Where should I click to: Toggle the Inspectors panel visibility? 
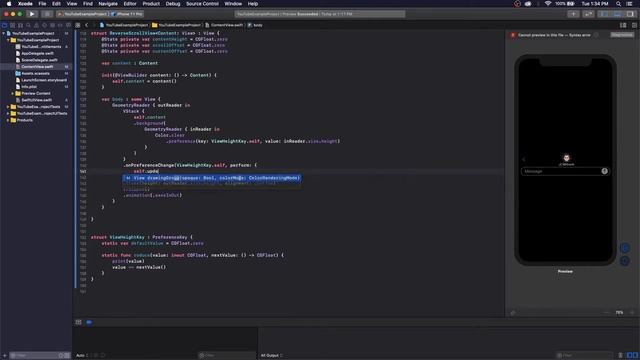[x=631, y=14]
